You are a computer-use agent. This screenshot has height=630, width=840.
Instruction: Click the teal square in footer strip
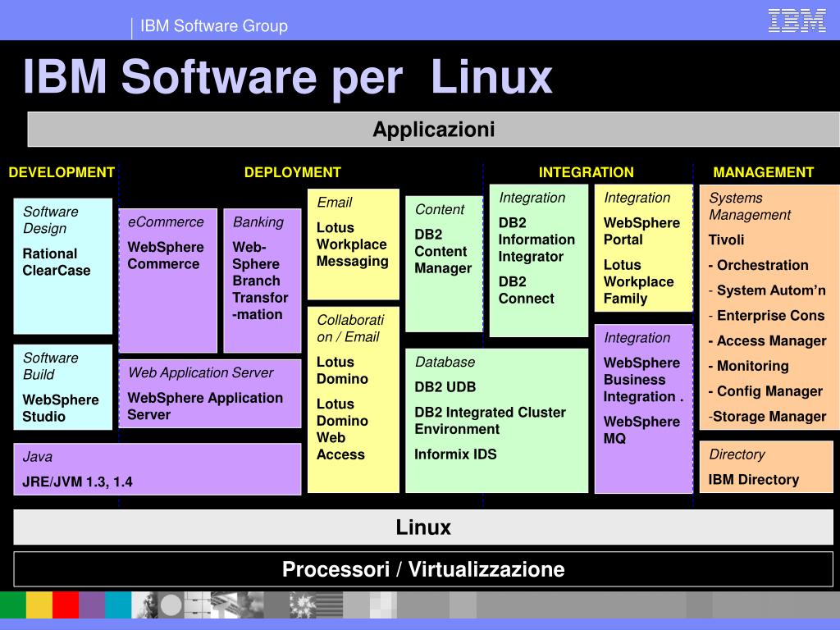[x=118, y=605]
